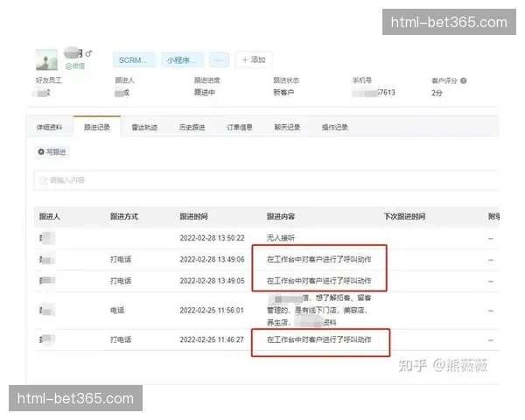Switch to the 订单信息 tab
The image size is (525, 420).
pos(240,127)
